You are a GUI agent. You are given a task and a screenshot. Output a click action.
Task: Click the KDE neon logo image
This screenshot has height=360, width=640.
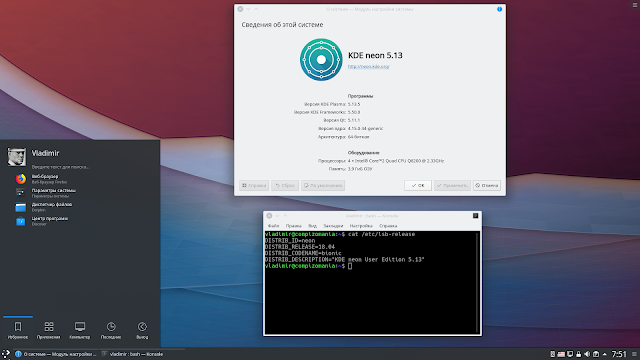321,60
